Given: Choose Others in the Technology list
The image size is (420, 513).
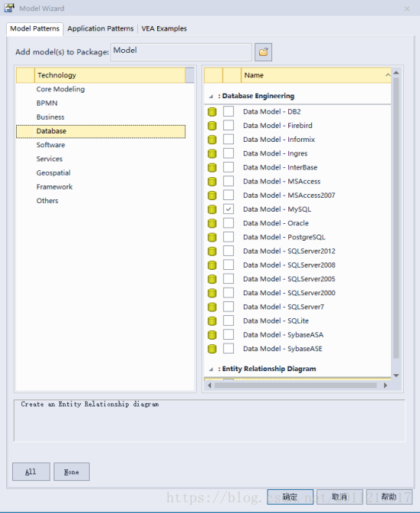Looking at the screenshot, I should (x=47, y=201).
